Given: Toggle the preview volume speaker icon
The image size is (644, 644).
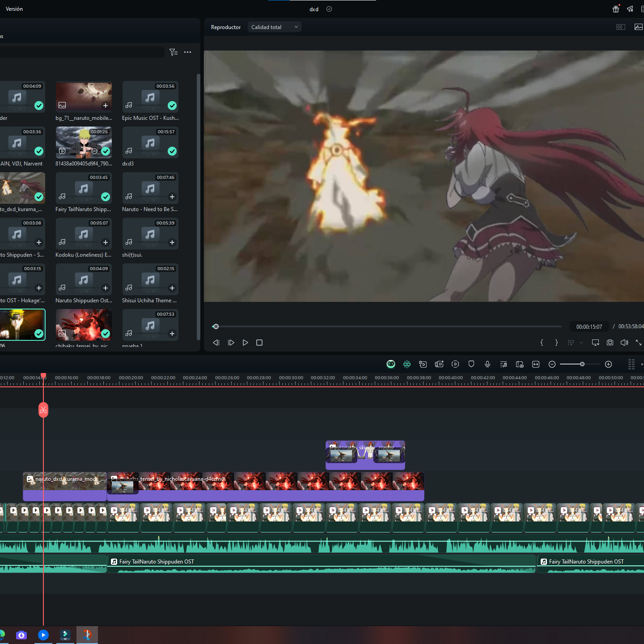Looking at the screenshot, I should tap(624, 343).
